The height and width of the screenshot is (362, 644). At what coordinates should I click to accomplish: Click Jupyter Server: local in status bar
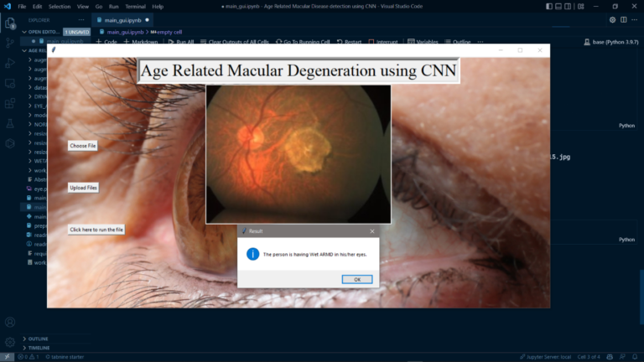tap(545, 357)
